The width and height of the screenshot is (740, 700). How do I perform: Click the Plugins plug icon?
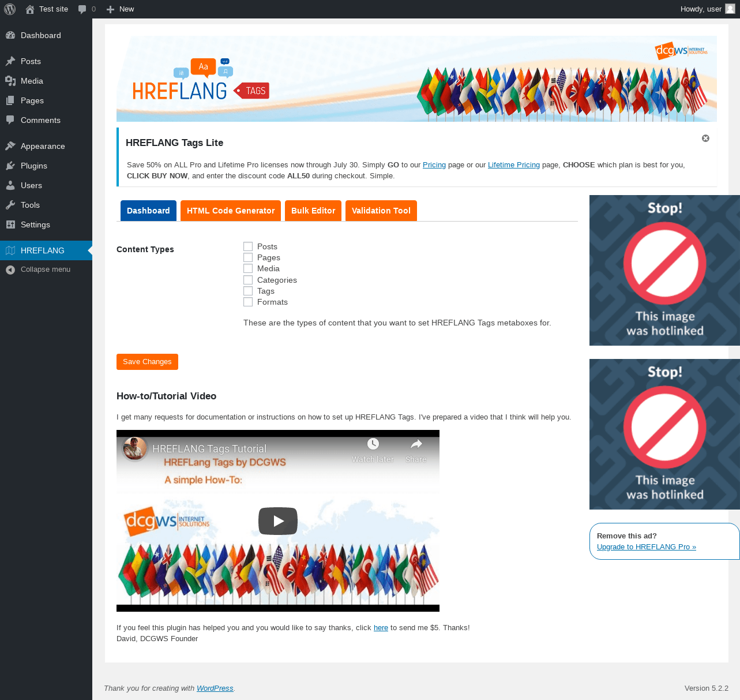pos(10,166)
